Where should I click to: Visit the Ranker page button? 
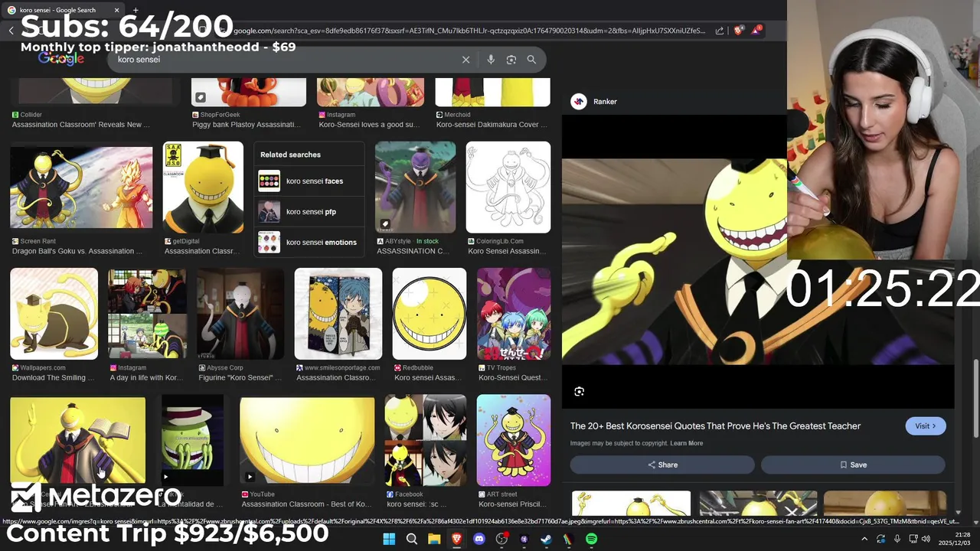(x=925, y=426)
